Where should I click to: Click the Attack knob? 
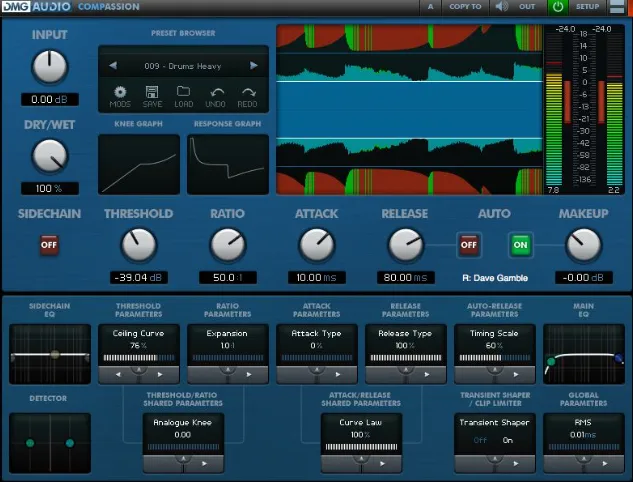point(316,245)
